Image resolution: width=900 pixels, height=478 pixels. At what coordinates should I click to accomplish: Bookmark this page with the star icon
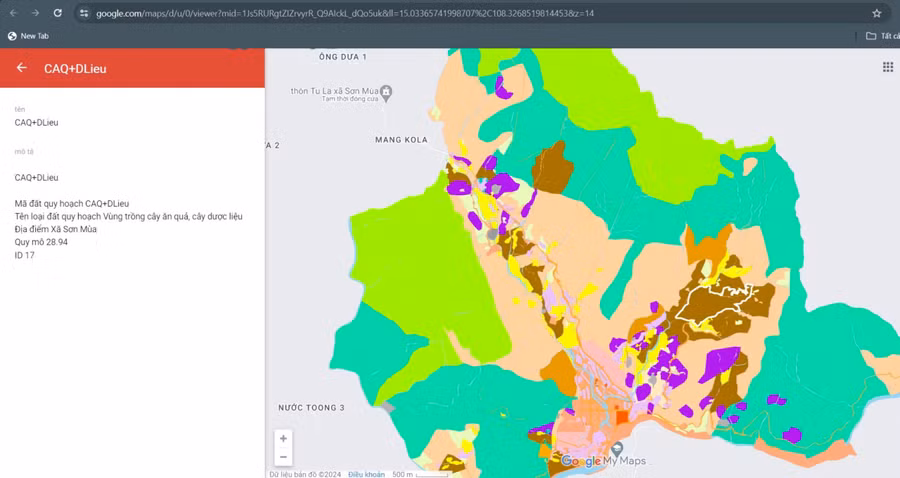[x=876, y=13]
